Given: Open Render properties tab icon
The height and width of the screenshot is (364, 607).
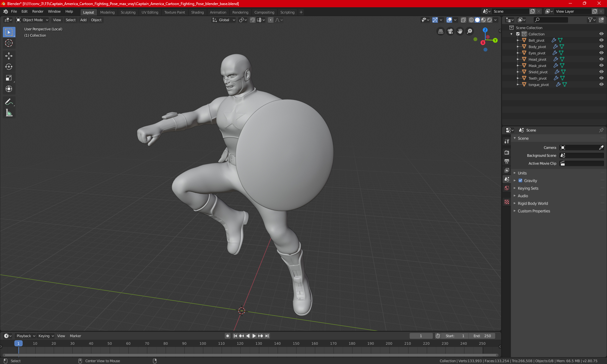Looking at the screenshot, I should tap(507, 152).
